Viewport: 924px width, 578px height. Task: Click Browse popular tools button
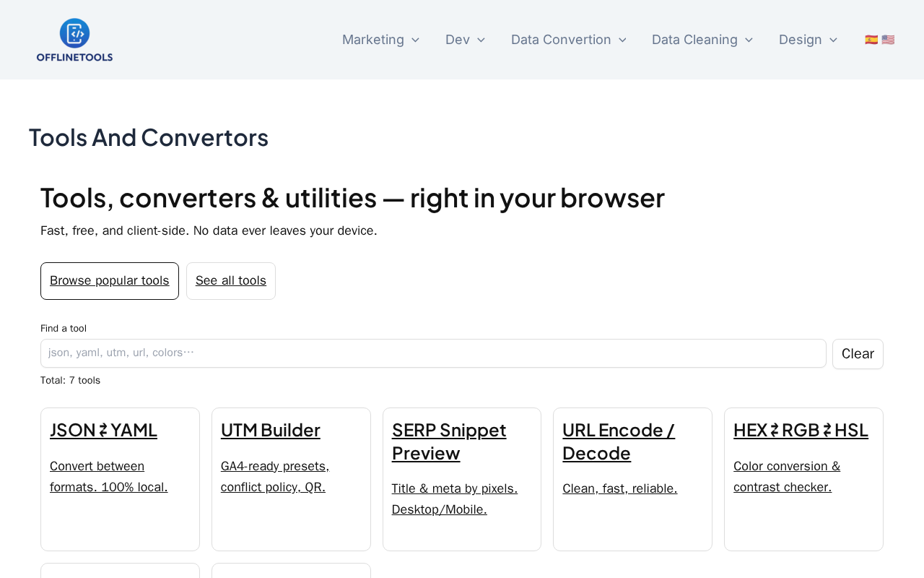pos(110,281)
